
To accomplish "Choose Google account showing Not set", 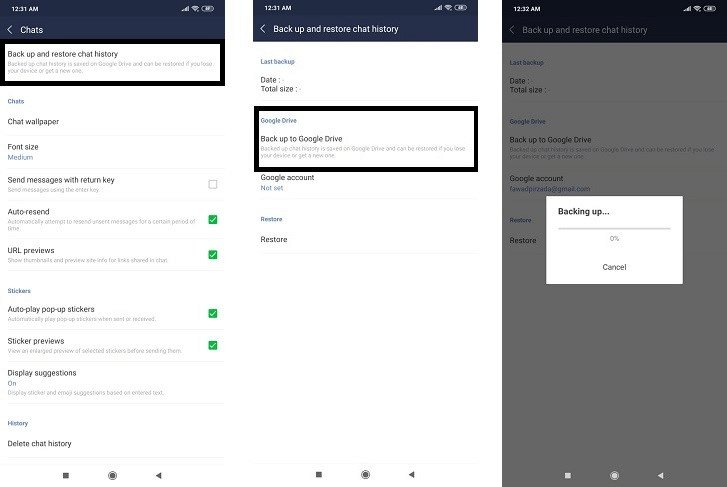I will coord(365,182).
